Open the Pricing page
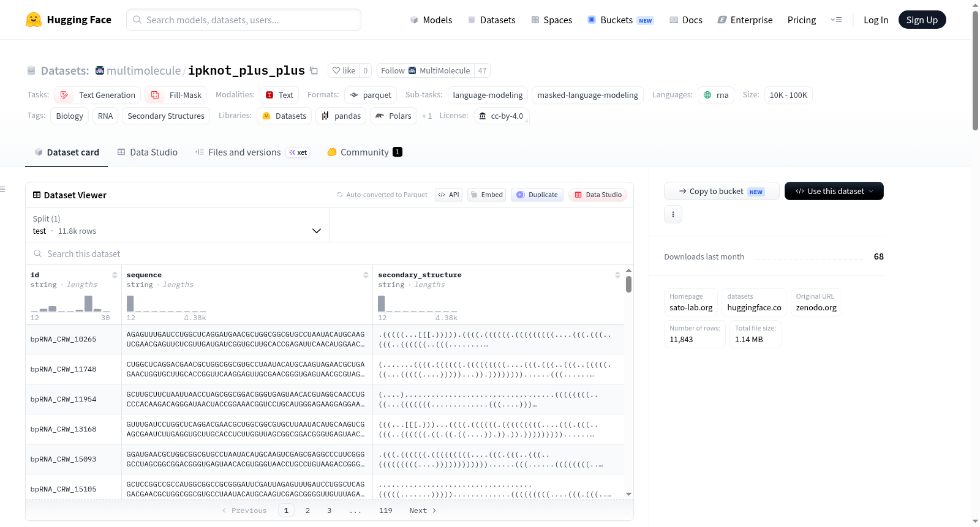Screen dimensions: 980x527 pyautogui.click(x=802, y=20)
